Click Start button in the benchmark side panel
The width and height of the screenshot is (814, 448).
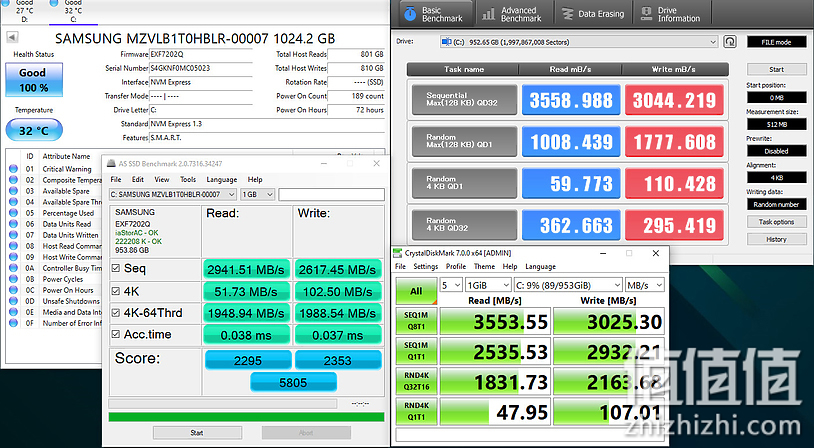click(777, 69)
